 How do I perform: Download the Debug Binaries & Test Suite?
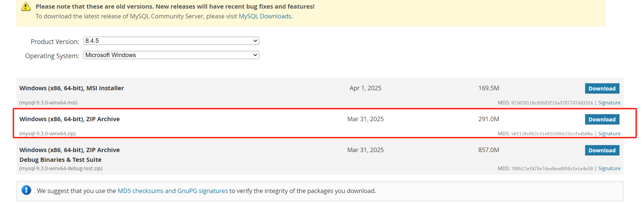pyautogui.click(x=602, y=150)
